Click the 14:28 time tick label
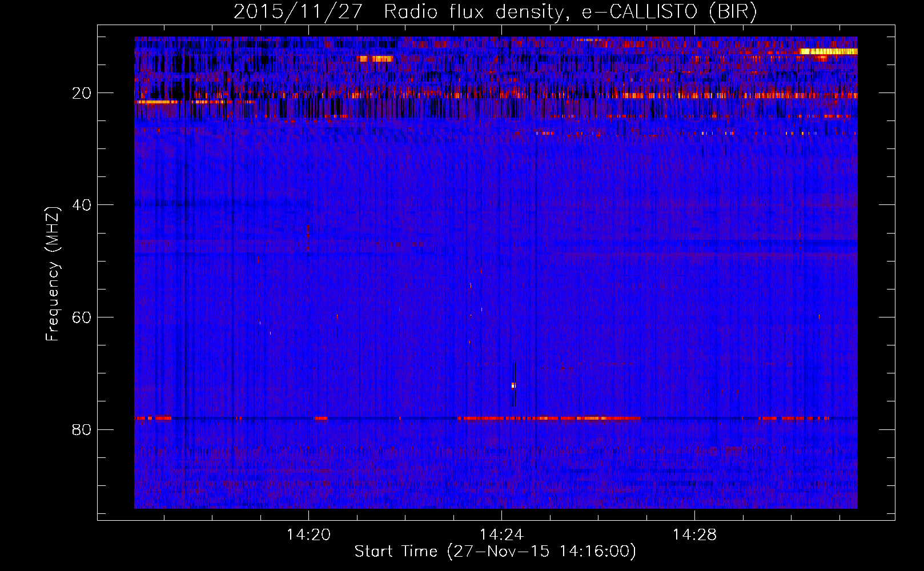Screen dimensions: 924x571 tap(694, 535)
